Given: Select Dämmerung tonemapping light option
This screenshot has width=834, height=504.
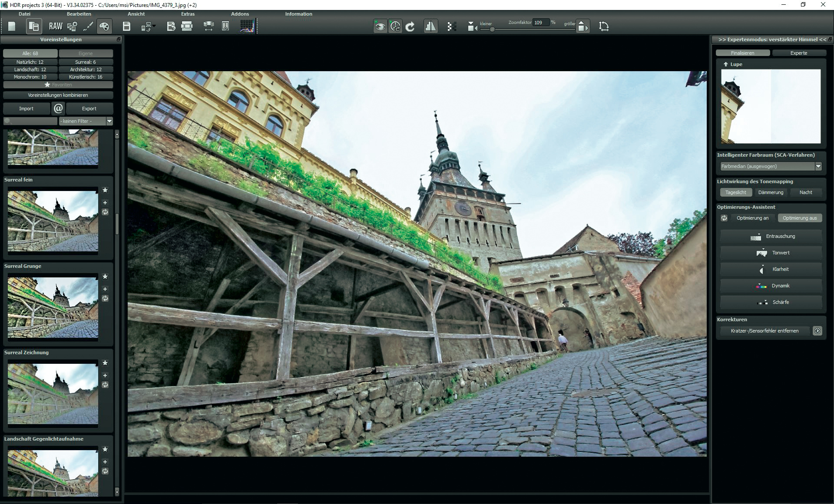Looking at the screenshot, I should coord(771,192).
